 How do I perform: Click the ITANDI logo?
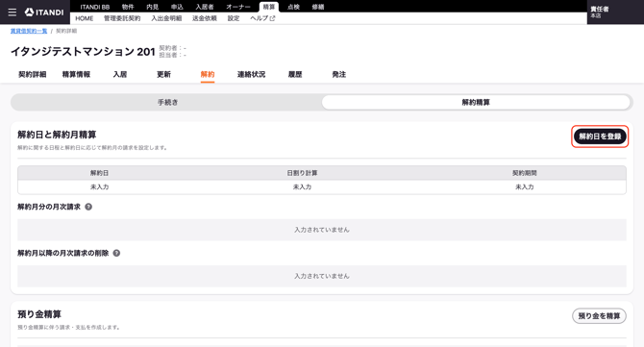(44, 12)
